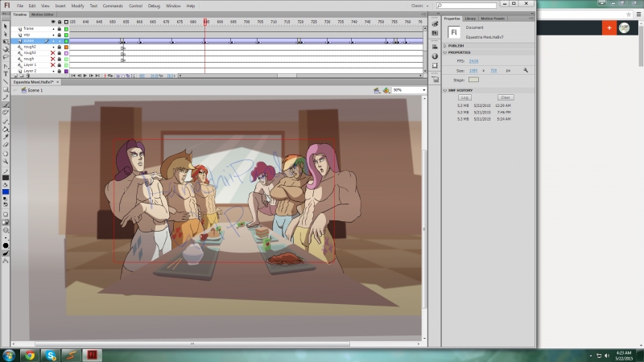Screen dimensions: 644x362
Task: Select the Hand tool
Action: (6, 154)
